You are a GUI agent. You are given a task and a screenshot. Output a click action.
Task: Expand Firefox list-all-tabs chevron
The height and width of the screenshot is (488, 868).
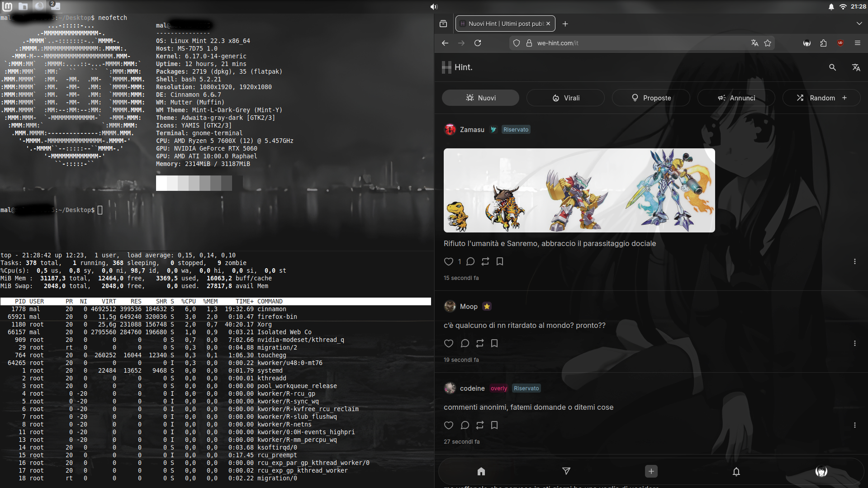(x=859, y=24)
